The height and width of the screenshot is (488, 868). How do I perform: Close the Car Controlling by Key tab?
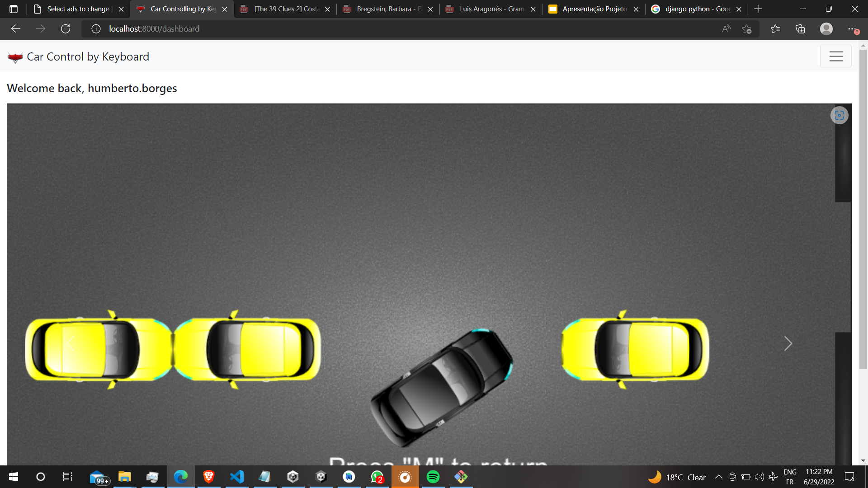[x=225, y=9]
